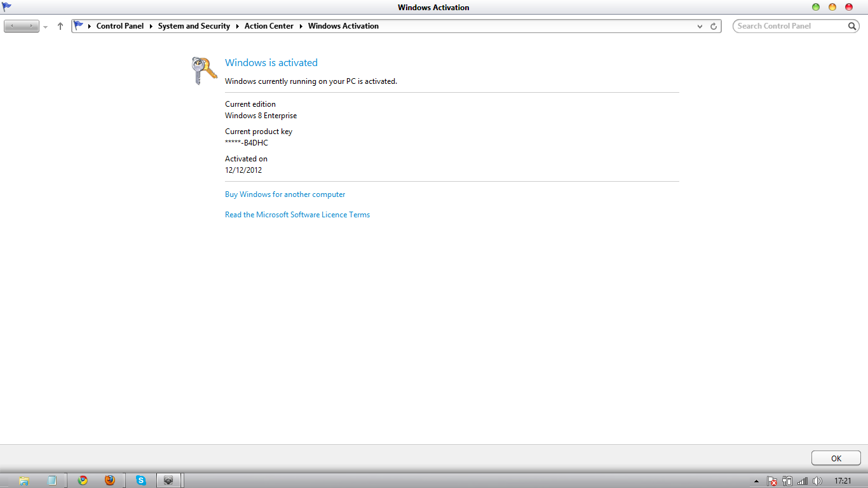Read the Microsoft Software Licence Terms

pyautogui.click(x=297, y=215)
